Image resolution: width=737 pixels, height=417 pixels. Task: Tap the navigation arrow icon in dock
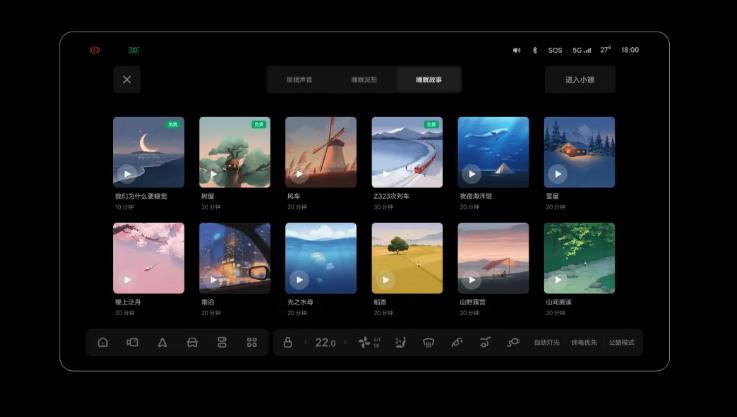tap(162, 342)
